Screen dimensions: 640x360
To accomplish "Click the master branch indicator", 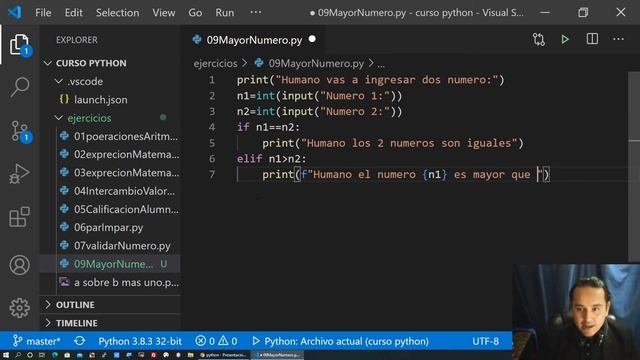I will click(36, 341).
